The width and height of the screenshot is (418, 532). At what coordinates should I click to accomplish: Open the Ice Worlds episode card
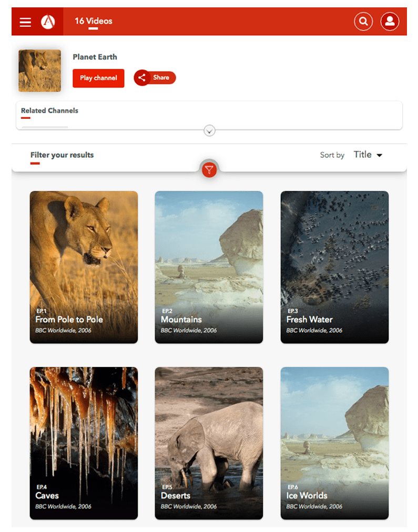[x=334, y=443]
